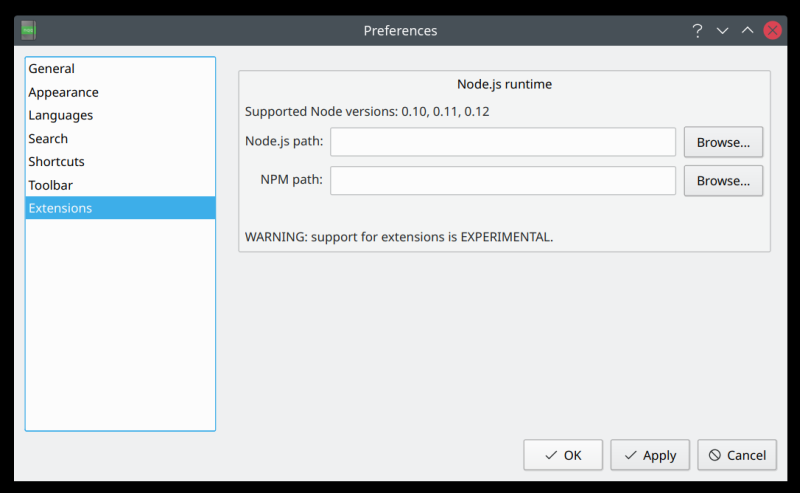Go to the Search preferences
Viewport: 800px width, 493px height.
[x=48, y=139]
